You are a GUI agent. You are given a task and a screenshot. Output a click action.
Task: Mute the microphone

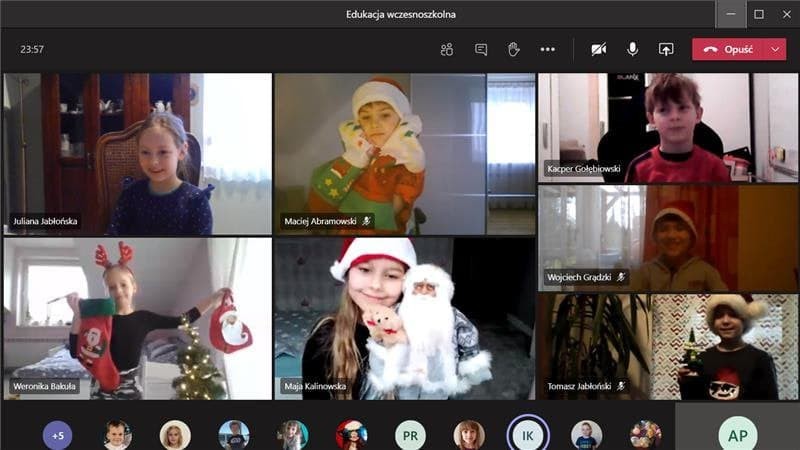click(632, 49)
